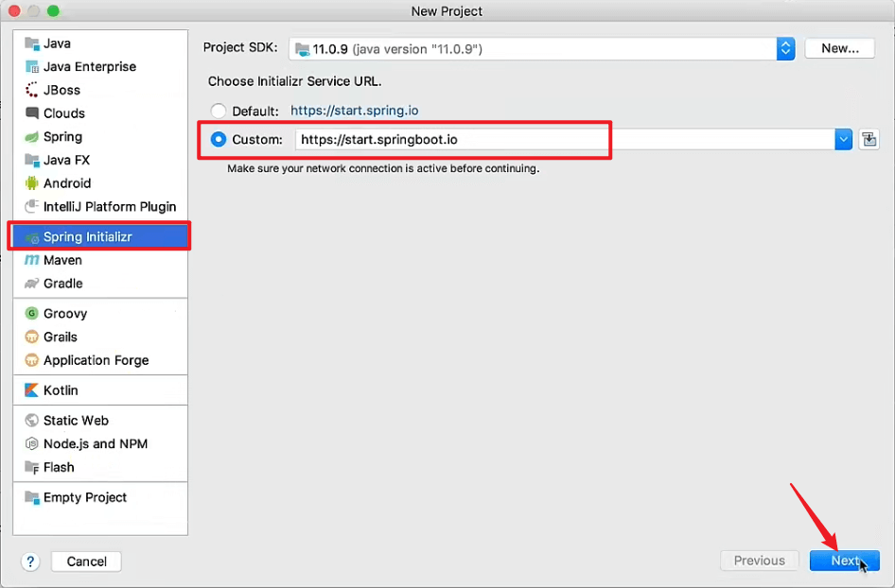
Task: Expand the Custom URL history dropdown arrow
Action: coord(843,139)
